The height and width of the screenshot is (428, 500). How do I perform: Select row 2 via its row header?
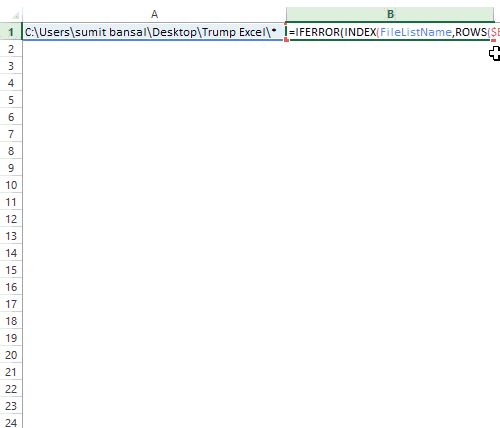tap(11, 49)
